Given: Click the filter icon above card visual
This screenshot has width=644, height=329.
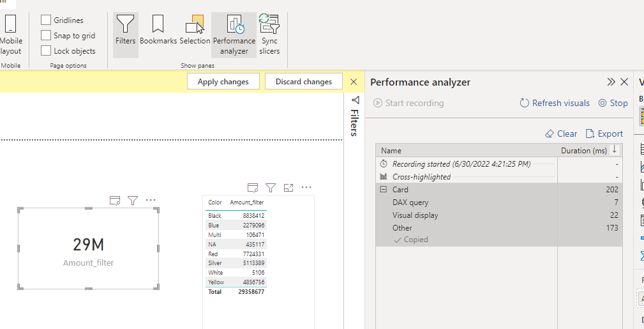Looking at the screenshot, I should tap(133, 201).
